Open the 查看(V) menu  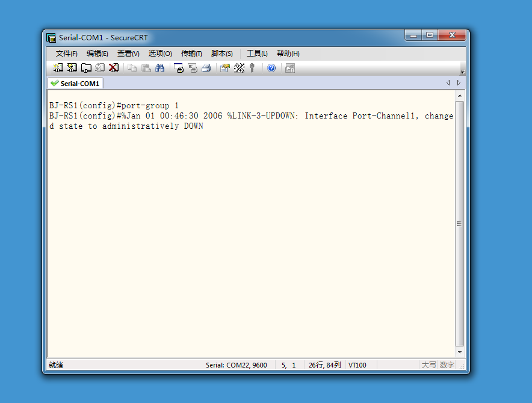[x=128, y=54]
